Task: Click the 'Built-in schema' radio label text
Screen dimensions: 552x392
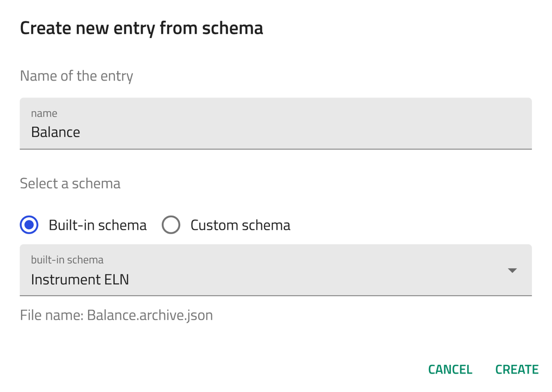Action: [x=97, y=225]
